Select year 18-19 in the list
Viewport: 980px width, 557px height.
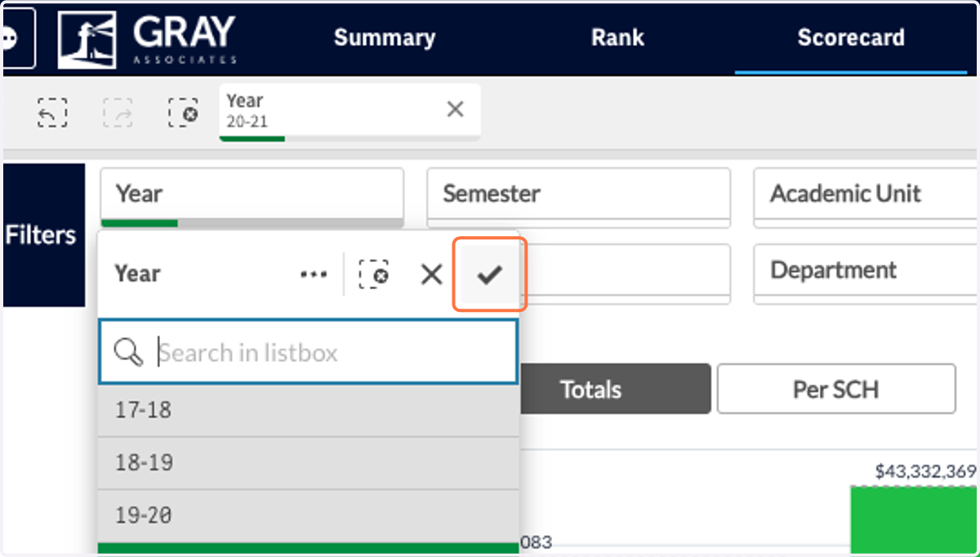(308, 463)
